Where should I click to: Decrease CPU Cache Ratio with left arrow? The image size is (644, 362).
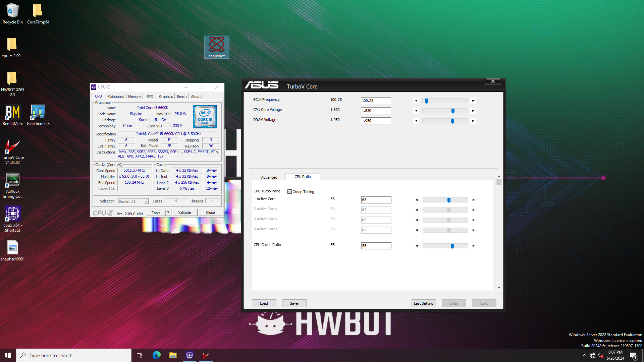pos(417,246)
